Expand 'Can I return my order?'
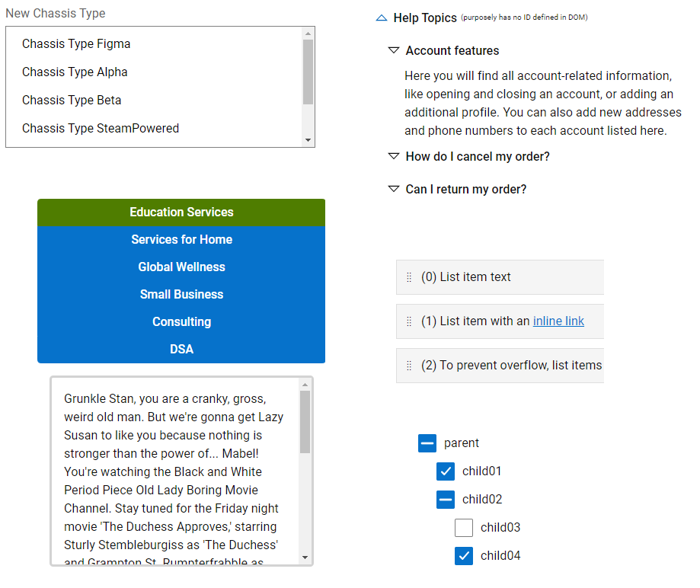 coord(394,189)
